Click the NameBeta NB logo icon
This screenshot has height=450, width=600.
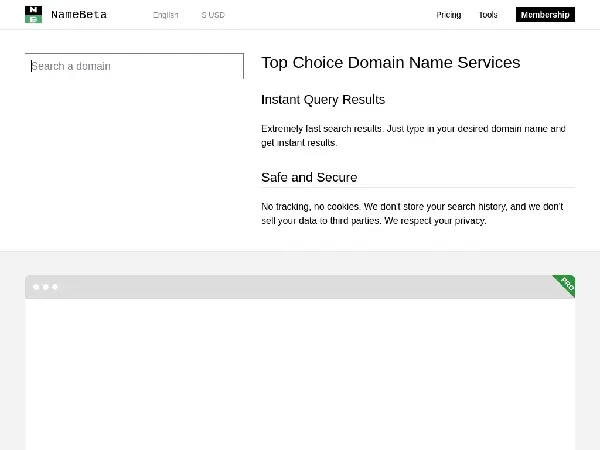tap(33, 15)
